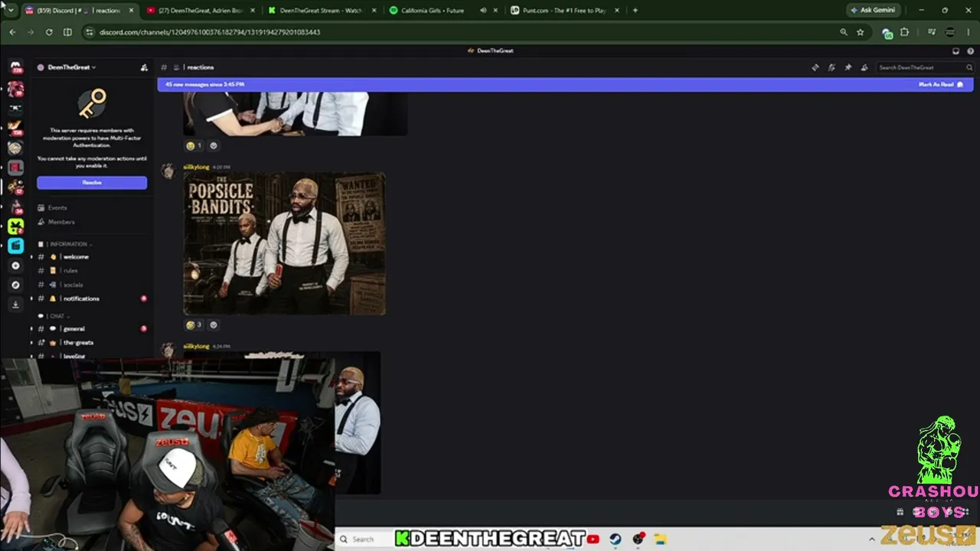Open Chrome three-dot menu
The height and width of the screenshot is (551, 980).
tap(969, 32)
